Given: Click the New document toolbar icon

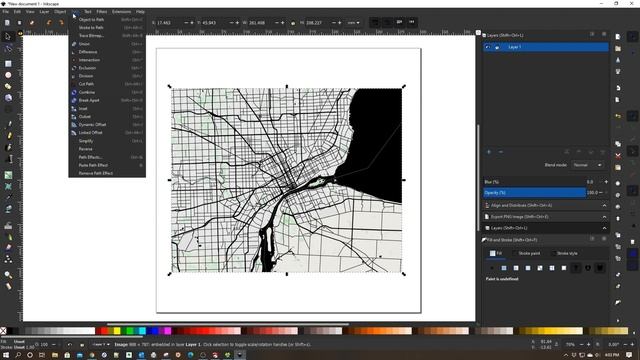Looking at the screenshot, I should click(x=7, y=23).
